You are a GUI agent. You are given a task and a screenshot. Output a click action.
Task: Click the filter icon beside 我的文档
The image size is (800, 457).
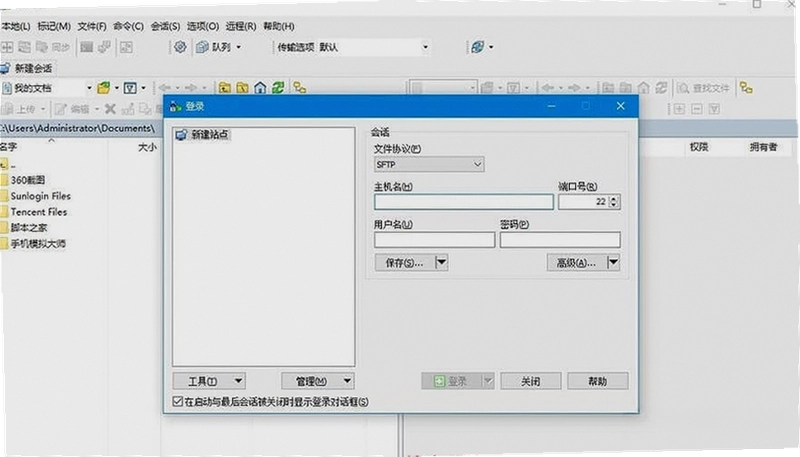click(130, 88)
